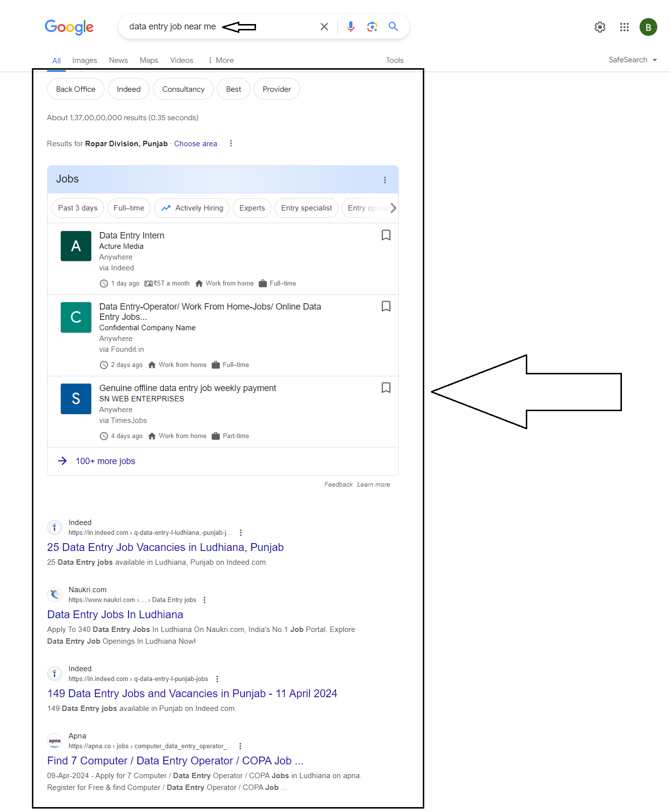Bookmark the Data Entry Intern job

(x=386, y=235)
